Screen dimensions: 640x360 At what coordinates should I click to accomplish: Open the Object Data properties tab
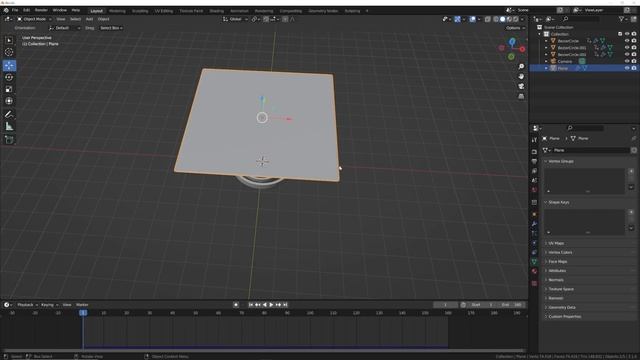(534, 262)
